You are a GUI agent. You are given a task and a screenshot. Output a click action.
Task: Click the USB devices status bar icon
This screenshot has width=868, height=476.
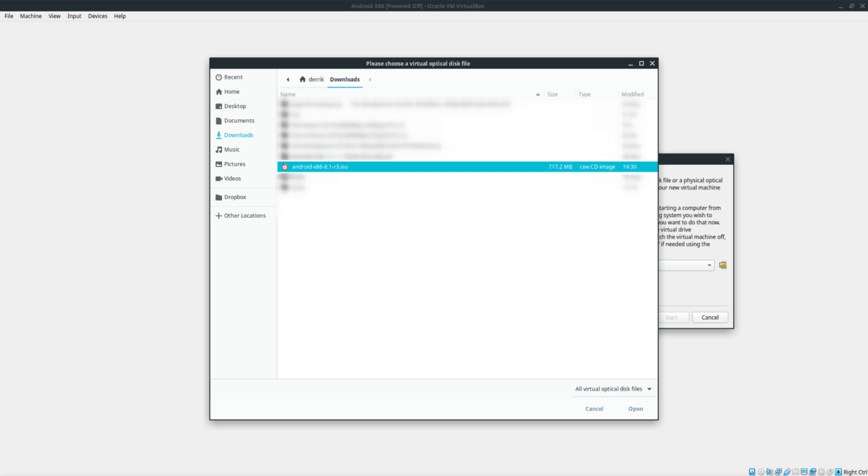coord(787,472)
